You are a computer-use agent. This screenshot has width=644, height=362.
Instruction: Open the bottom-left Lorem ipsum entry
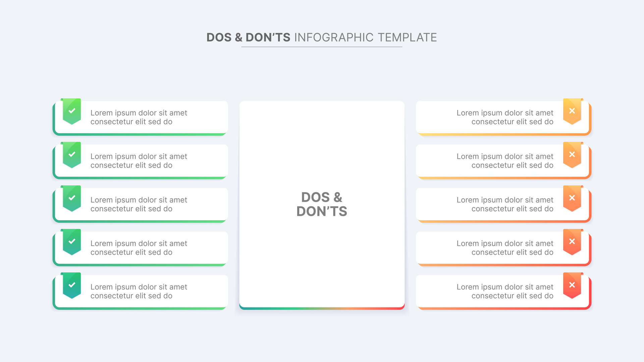coord(139,292)
